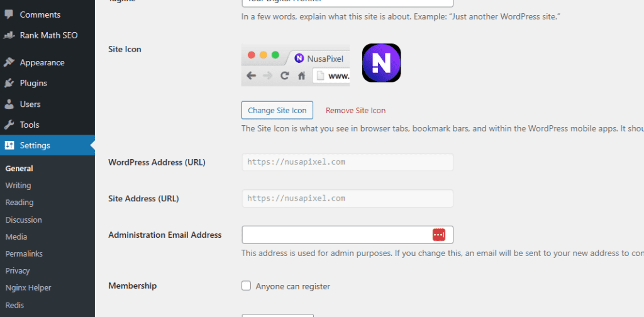This screenshot has width=644, height=317.
Task: Click the Tools wrench icon
Action: (x=9, y=125)
